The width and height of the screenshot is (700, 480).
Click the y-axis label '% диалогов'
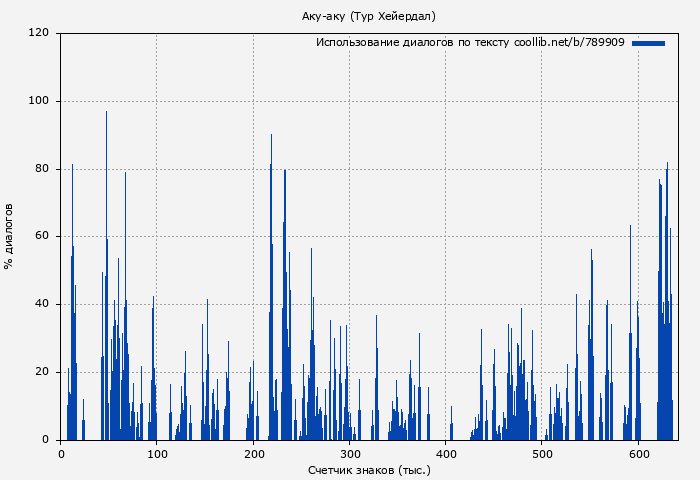pos(9,236)
